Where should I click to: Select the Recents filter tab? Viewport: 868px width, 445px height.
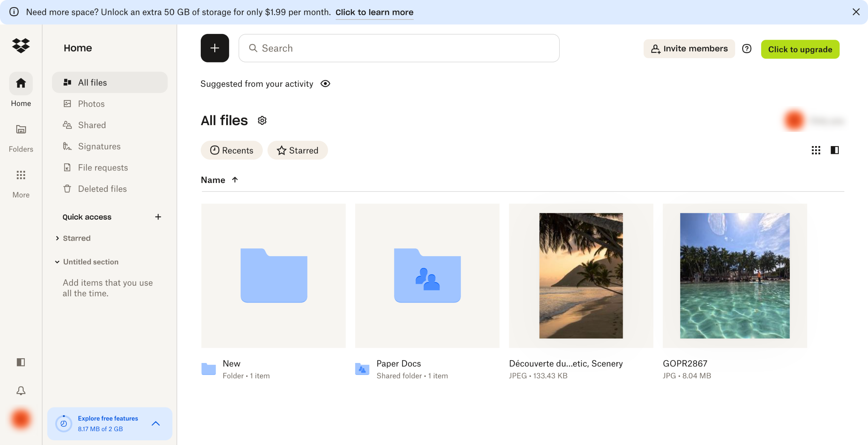click(x=232, y=150)
